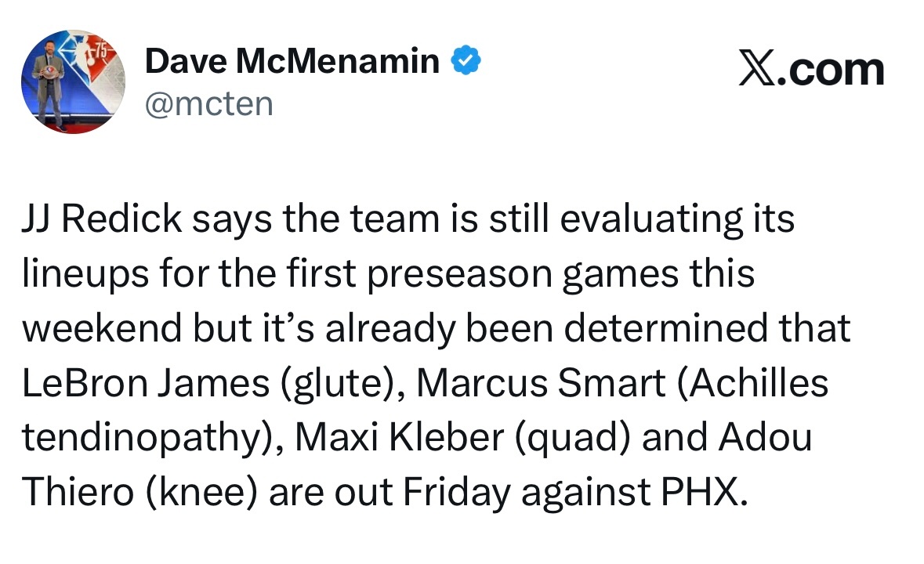Click the blue verified checkmark badge
The image size is (924, 564).
(464, 62)
